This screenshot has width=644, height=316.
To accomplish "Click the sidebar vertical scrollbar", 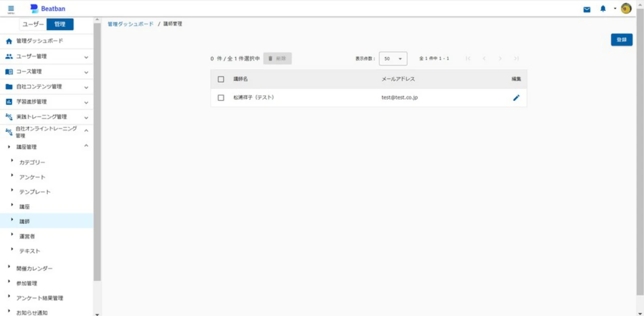I will tap(97, 152).
